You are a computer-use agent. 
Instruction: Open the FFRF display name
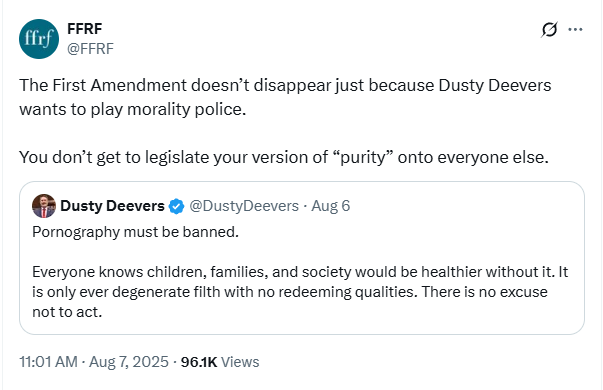(85, 29)
